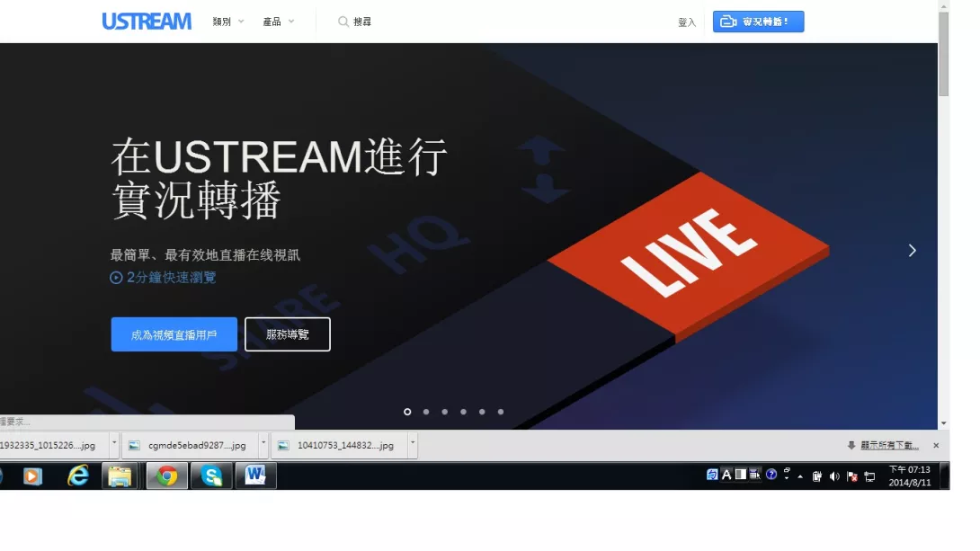Click the power battery tray icon
980x551 pixels.
[817, 476]
